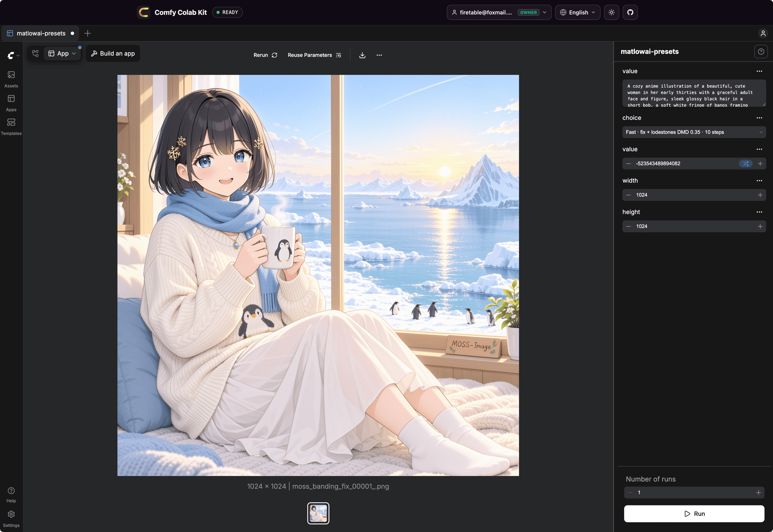
Task: Open options menu for choice field
Action: point(759,118)
